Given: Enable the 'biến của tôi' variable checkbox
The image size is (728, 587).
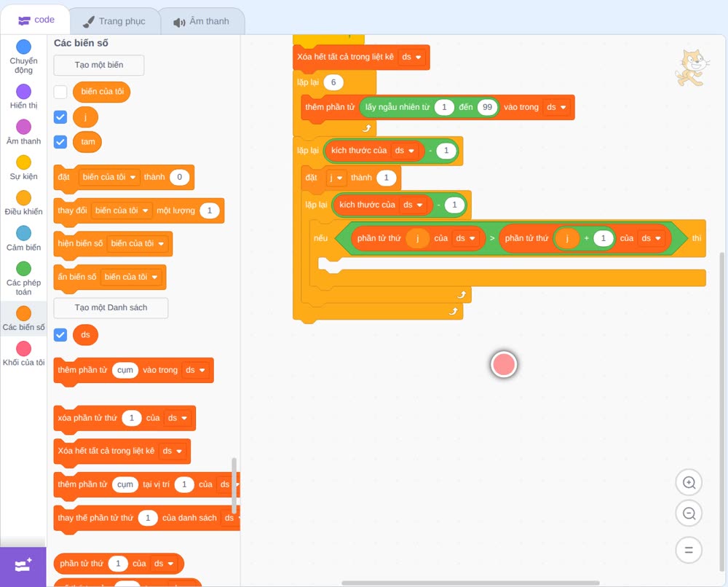Looking at the screenshot, I should pyautogui.click(x=60, y=92).
